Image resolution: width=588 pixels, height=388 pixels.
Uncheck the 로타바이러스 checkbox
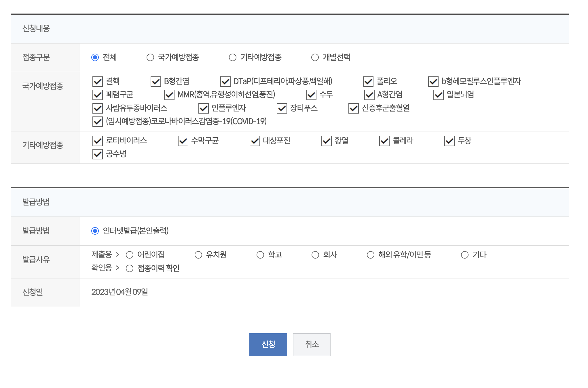[x=98, y=141]
